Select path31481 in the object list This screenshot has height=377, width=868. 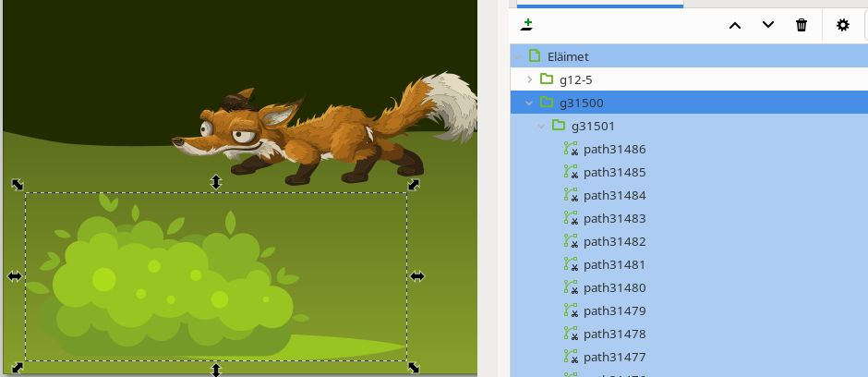tap(614, 264)
